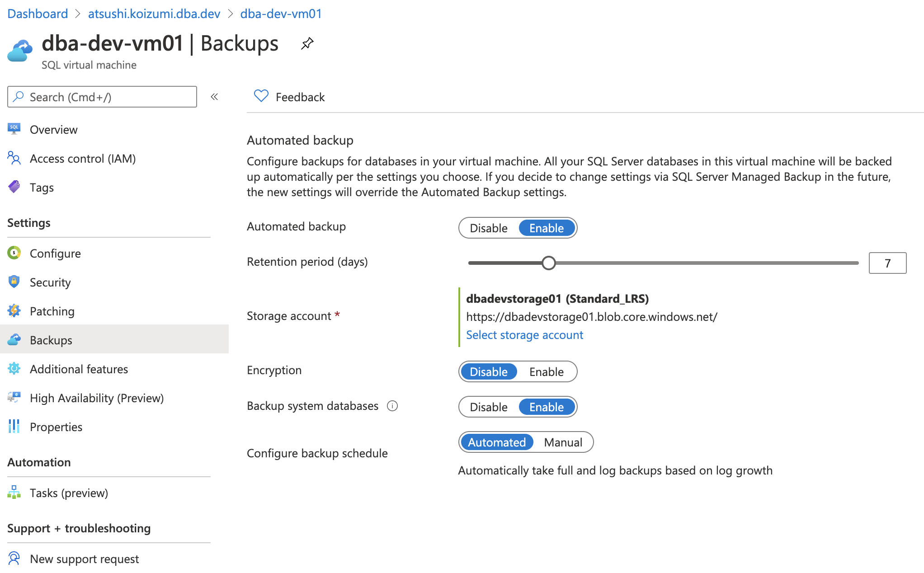
Task: Open High Availability (Preview) menu item
Action: pos(96,398)
